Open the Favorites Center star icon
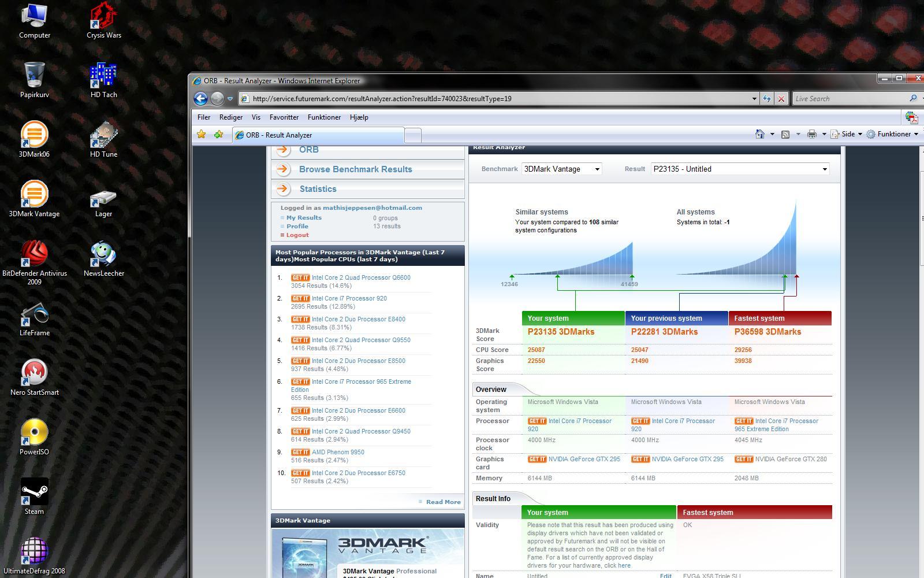The width and height of the screenshot is (924, 578). point(202,134)
